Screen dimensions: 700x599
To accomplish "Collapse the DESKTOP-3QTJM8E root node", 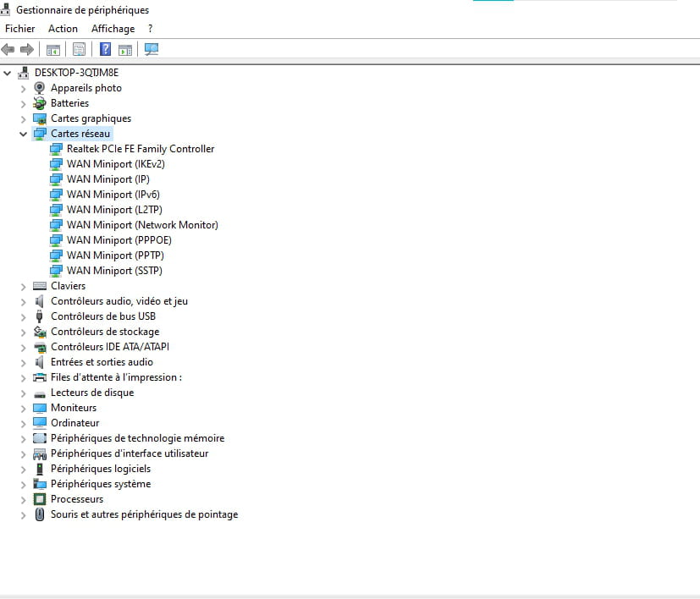I will point(7,73).
